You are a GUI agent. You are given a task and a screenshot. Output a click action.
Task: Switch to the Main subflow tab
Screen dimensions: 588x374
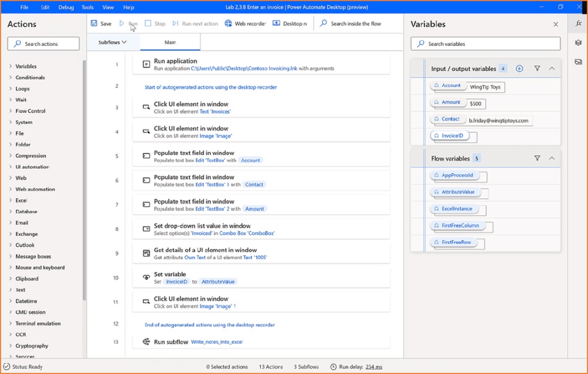point(170,43)
